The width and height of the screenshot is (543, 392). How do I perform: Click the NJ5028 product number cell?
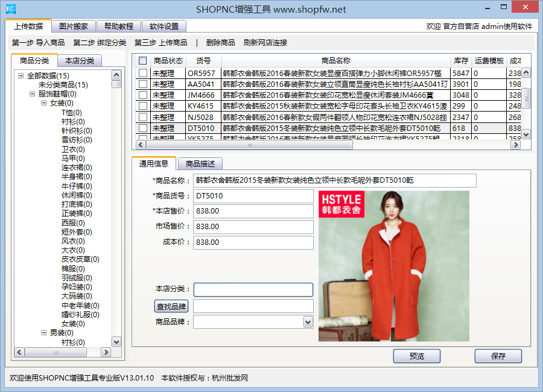(203, 118)
